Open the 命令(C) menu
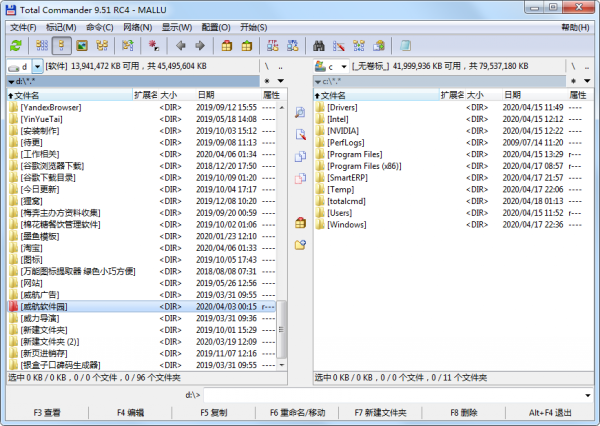Screen dimensions: 600x426 [100, 28]
